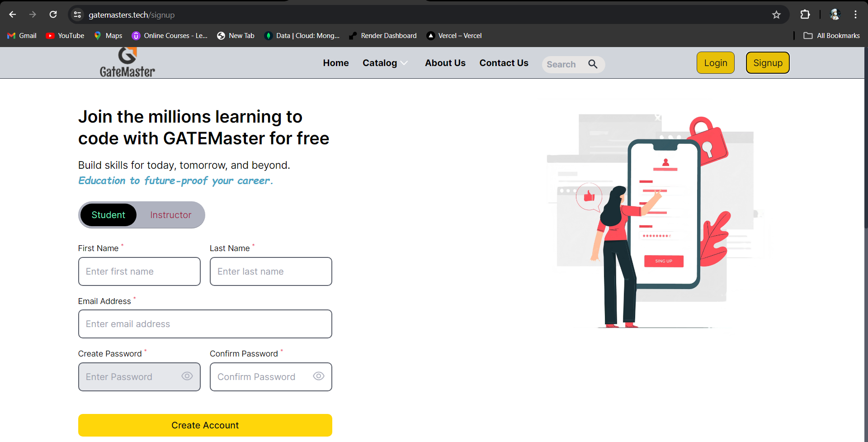Open the Chrome three-dot menu
The image size is (868, 442).
point(855,14)
